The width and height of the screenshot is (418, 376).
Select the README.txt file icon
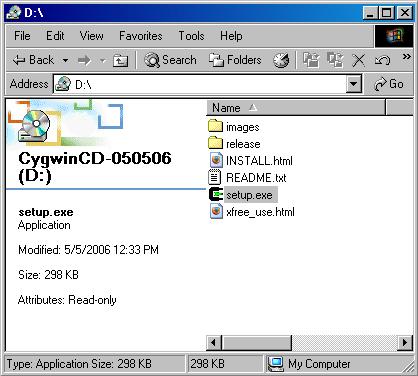[x=215, y=177]
